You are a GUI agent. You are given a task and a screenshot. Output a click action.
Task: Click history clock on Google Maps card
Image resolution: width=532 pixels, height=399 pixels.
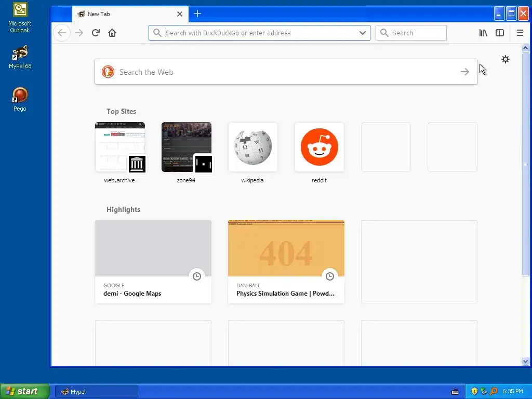click(x=197, y=276)
